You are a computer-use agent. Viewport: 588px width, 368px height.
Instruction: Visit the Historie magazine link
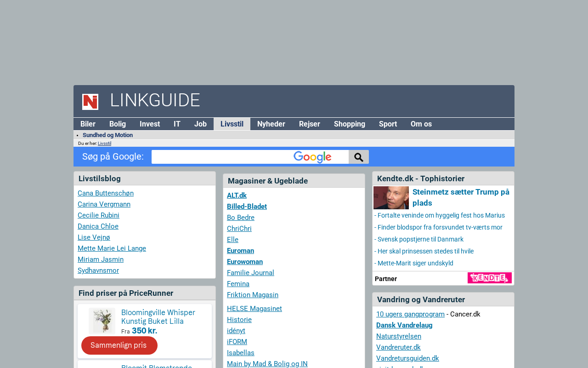tap(239, 320)
